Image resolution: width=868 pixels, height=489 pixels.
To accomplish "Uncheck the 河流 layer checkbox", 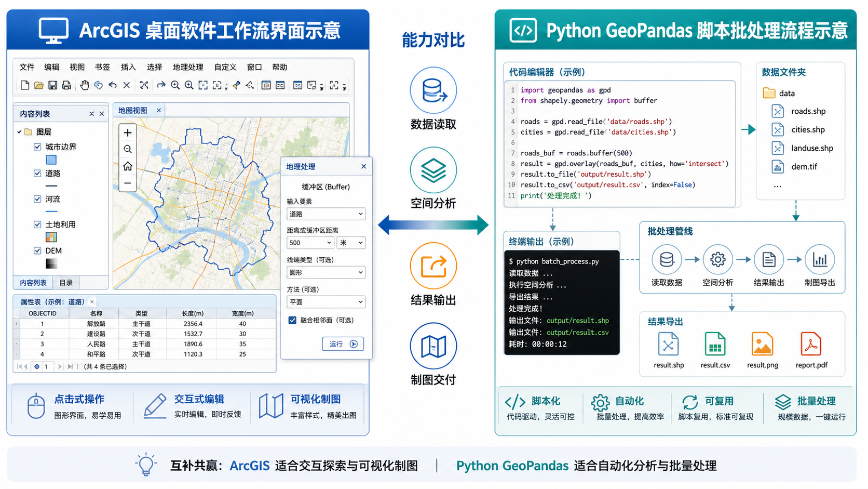I will tap(37, 199).
